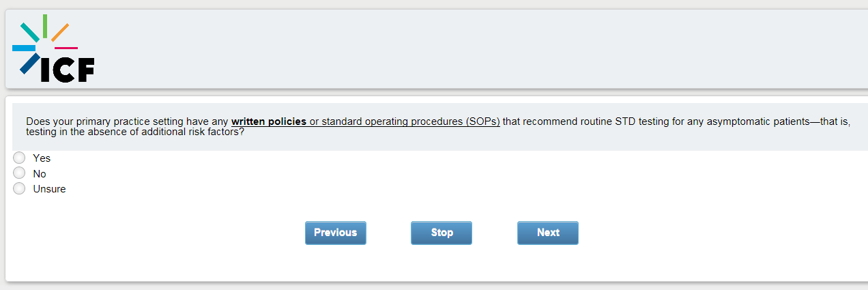Click the "Yes" answer label text

click(x=42, y=158)
